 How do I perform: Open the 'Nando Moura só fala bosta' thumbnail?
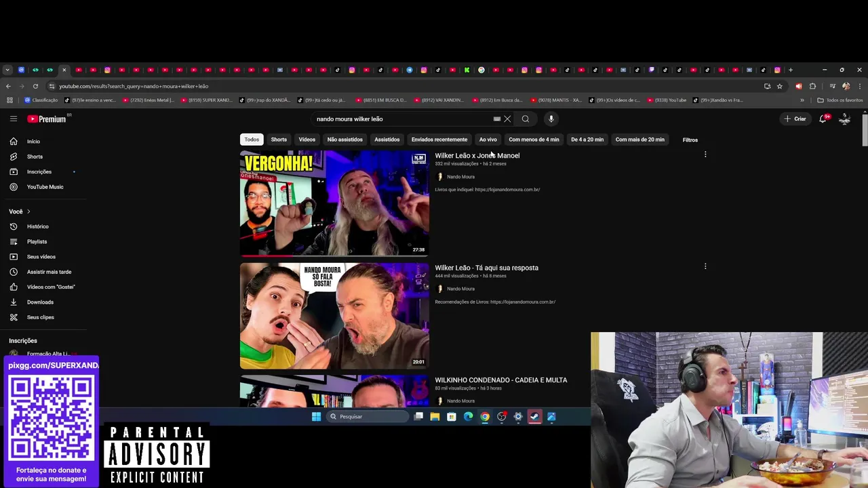click(334, 316)
